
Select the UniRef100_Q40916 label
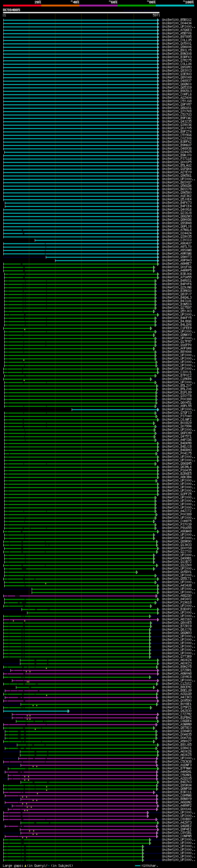coord(177,210)
